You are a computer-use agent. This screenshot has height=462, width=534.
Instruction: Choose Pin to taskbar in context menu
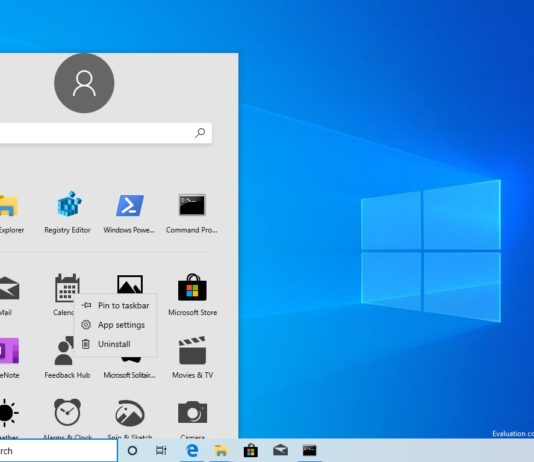(x=115, y=305)
